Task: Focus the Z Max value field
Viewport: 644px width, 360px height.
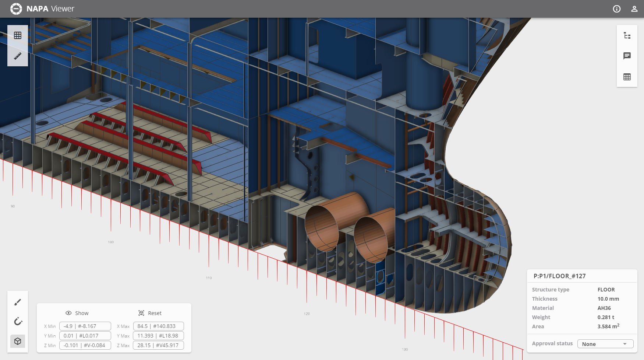Action: point(158,345)
